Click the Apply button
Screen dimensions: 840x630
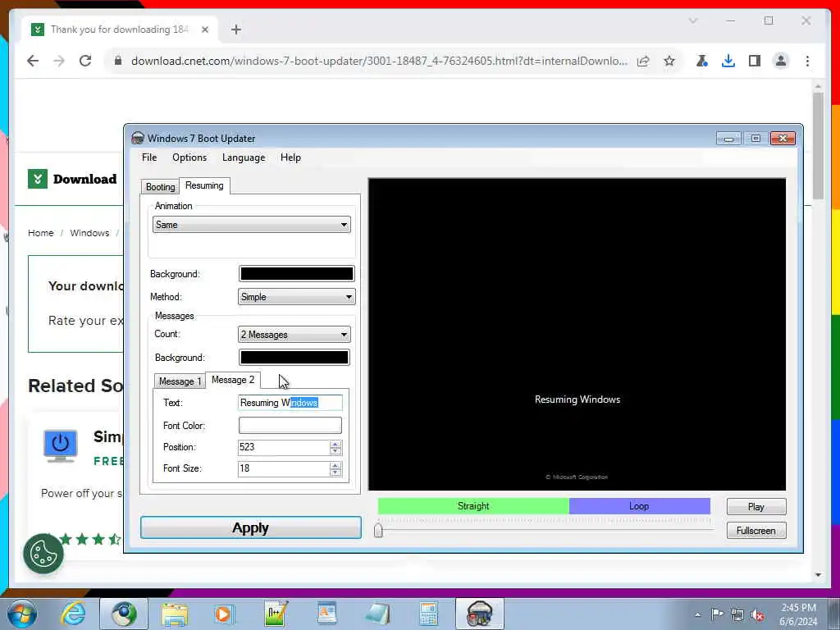[251, 527]
